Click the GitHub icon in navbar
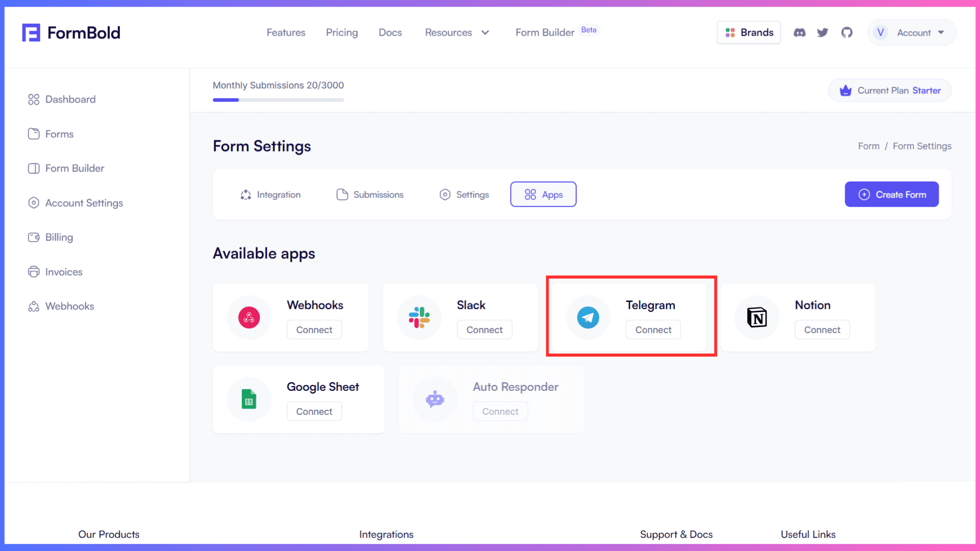The width and height of the screenshot is (980, 551). point(847,32)
